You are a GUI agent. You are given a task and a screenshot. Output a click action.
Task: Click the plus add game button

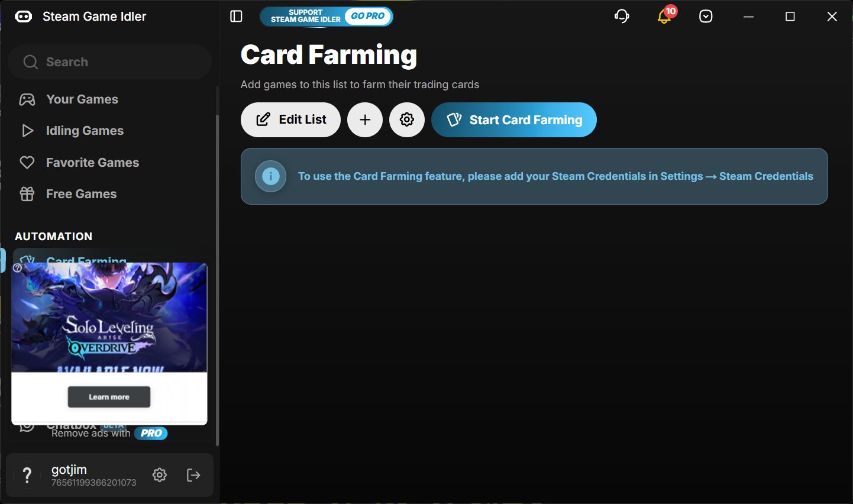pos(365,120)
